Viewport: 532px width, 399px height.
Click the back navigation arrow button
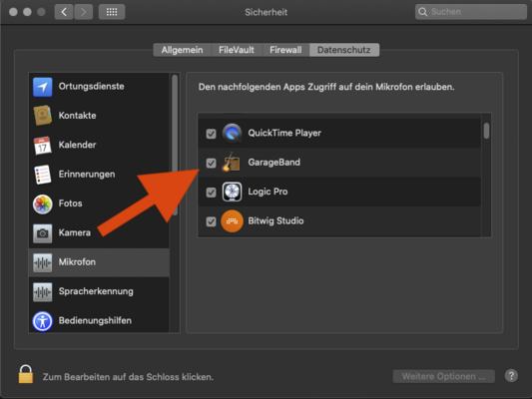point(64,12)
